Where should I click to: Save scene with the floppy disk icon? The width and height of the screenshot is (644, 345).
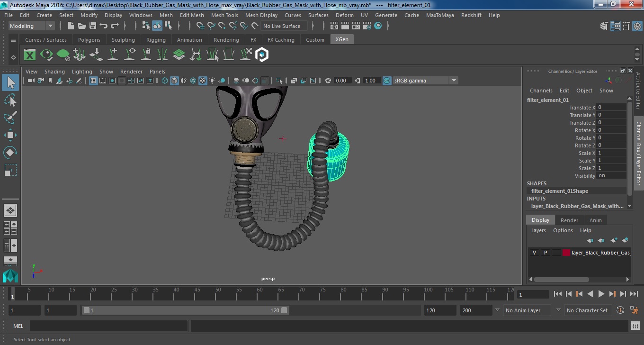tap(93, 26)
